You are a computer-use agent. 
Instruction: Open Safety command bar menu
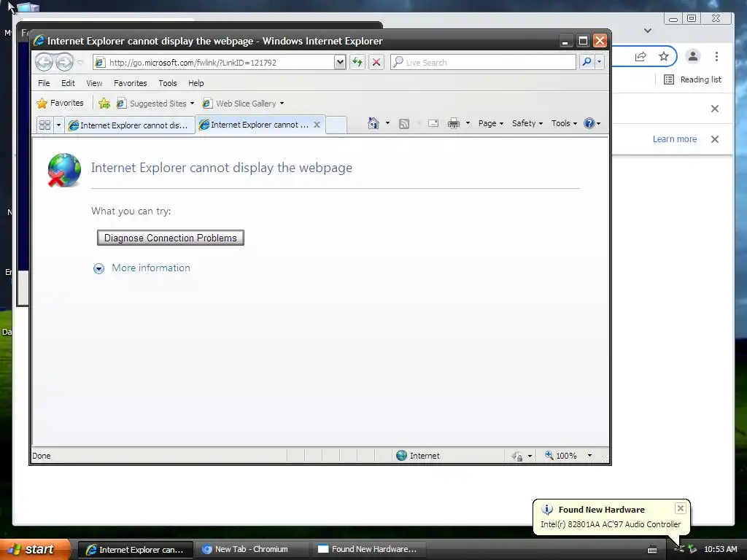click(527, 123)
